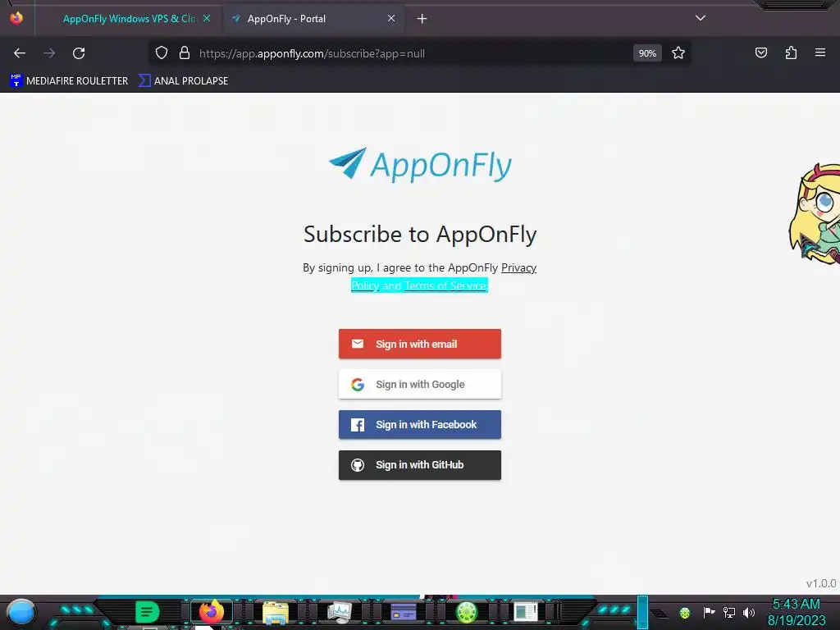Click Sign in with Facebook button
The width and height of the screenshot is (840, 630).
(x=420, y=424)
